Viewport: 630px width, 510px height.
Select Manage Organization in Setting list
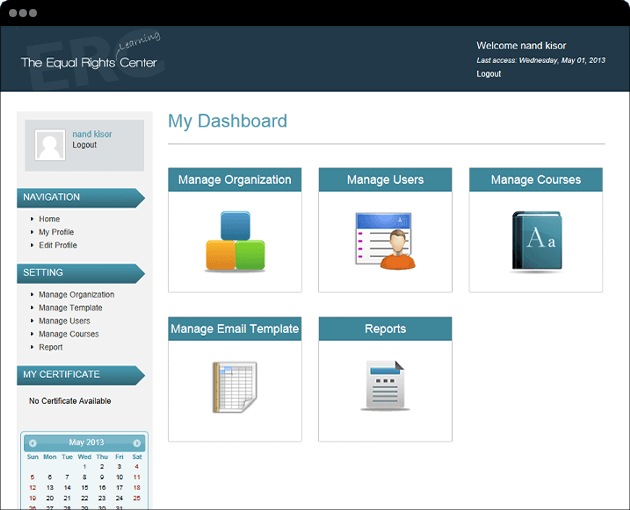(76, 295)
